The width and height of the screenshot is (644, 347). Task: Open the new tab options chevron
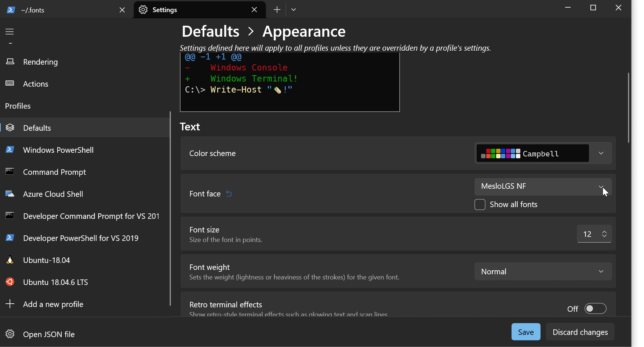[x=293, y=9]
